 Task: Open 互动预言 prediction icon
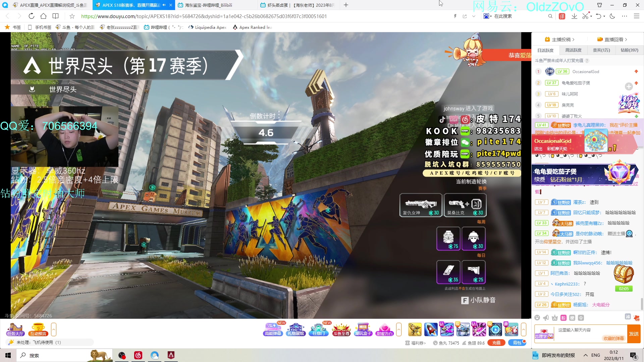pyautogui.click(x=38, y=329)
